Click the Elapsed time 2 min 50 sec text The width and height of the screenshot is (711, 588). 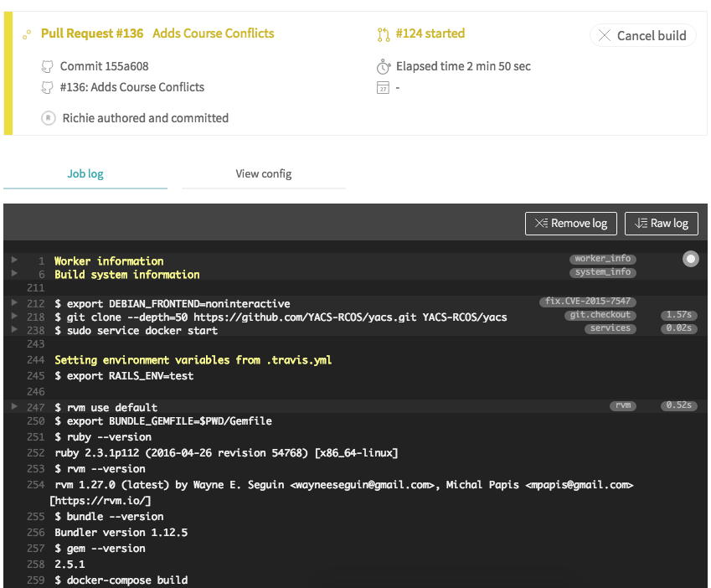tap(463, 67)
